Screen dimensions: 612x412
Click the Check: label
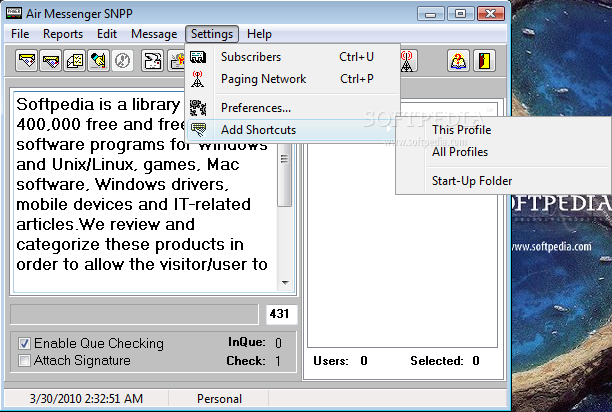tap(246, 361)
